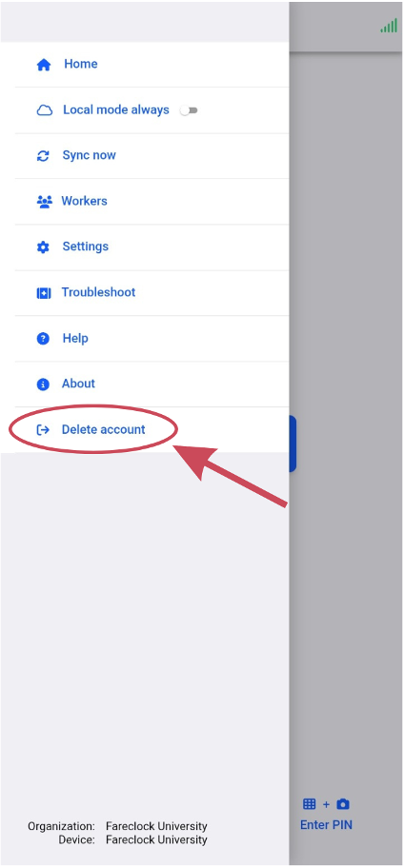Viewport: 404px width, 868px height.
Task: Click the cloud icon beside Local mode
Action: [45, 110]
